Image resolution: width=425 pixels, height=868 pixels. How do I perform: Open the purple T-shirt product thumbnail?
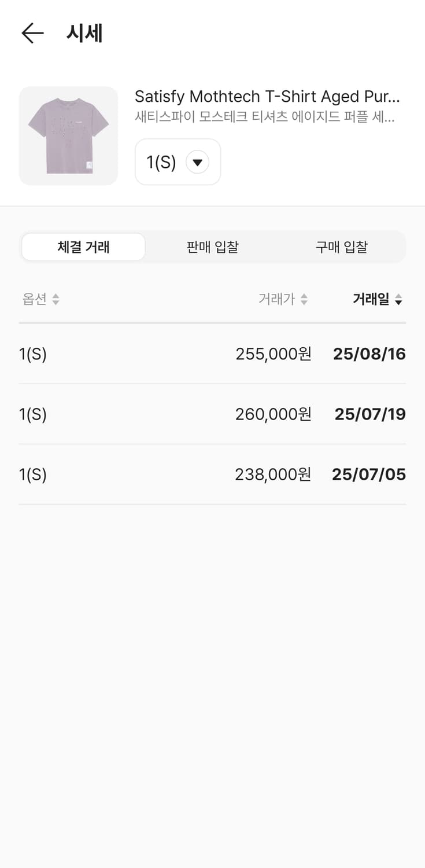pos(68,136)
